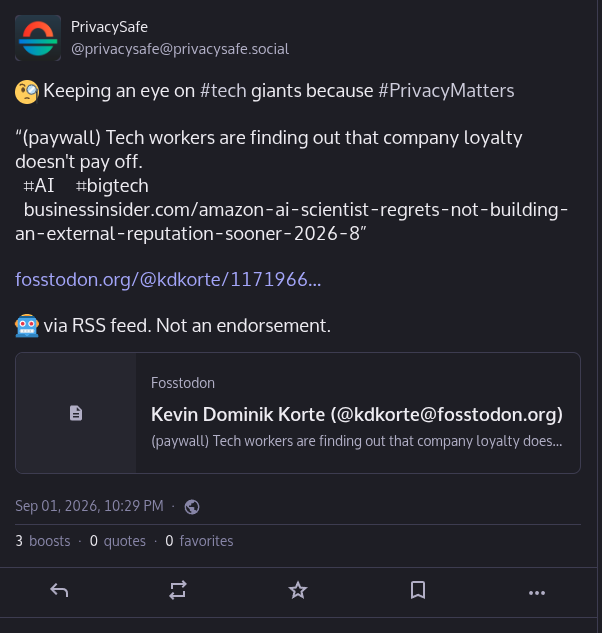
Task: Click the Fosstodon label in preview card
Action: pos(183,383)
